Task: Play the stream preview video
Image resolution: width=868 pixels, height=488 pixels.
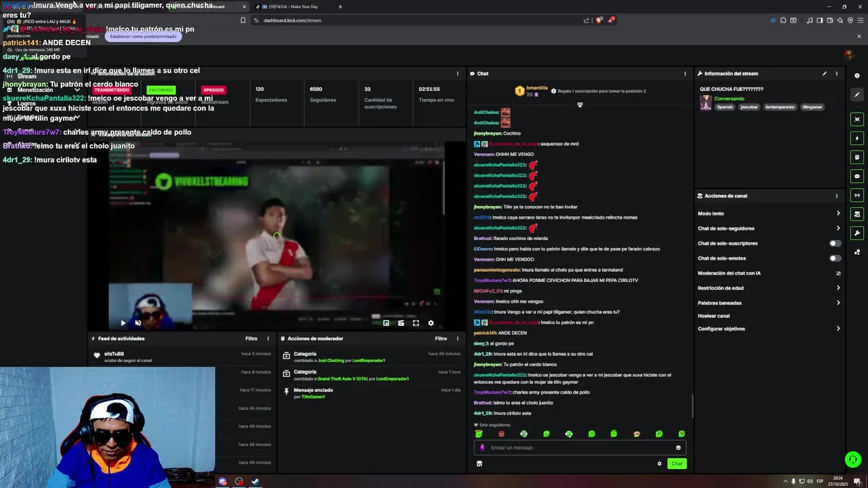Action: click(123, 323)
